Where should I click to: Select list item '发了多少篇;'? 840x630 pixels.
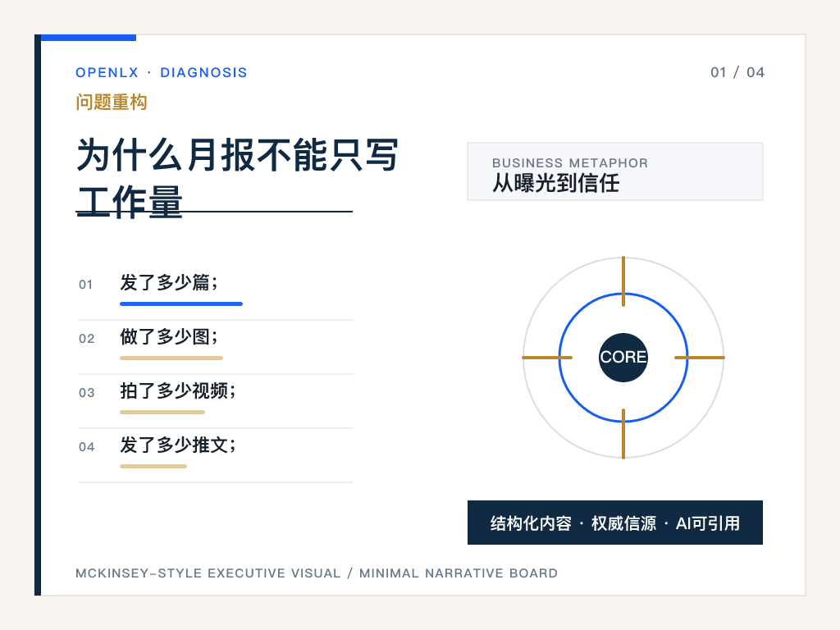pyautogui.click(x=169, y=282)
